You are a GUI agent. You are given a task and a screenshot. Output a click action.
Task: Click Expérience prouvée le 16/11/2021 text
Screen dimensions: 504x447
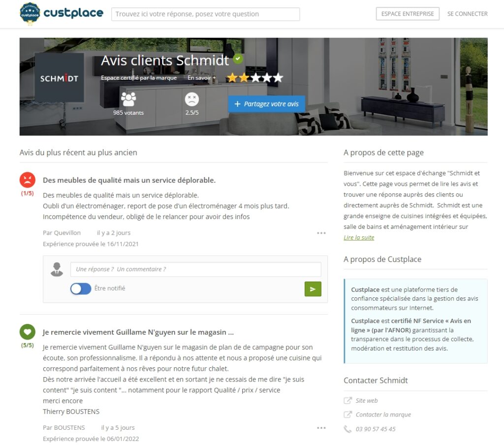91,244
